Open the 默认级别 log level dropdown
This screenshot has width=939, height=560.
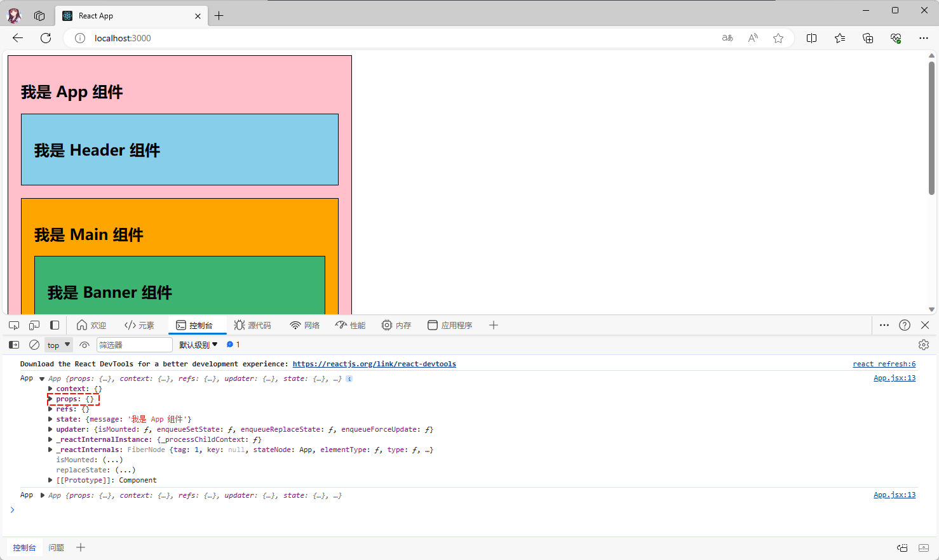pyautogui.click(x=198, y=345)
